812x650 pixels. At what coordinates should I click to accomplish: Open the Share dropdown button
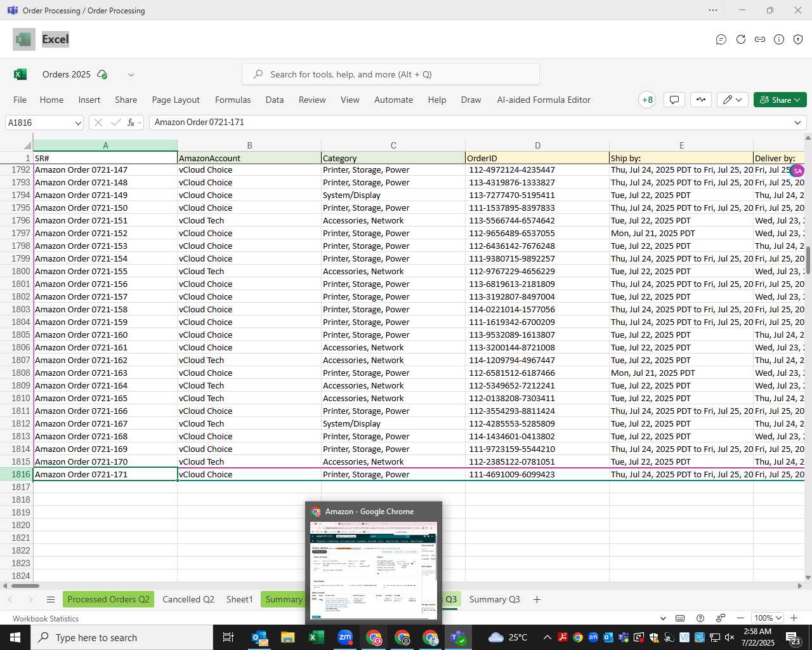[x=780, y=100]
